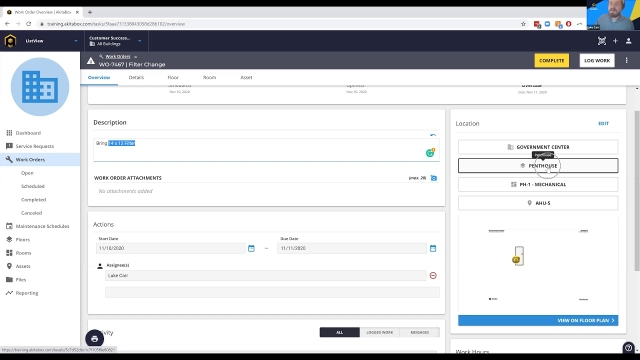Expand the Customer Success building selector
Screen dimensions: 640x360
[x=116, y=41]
